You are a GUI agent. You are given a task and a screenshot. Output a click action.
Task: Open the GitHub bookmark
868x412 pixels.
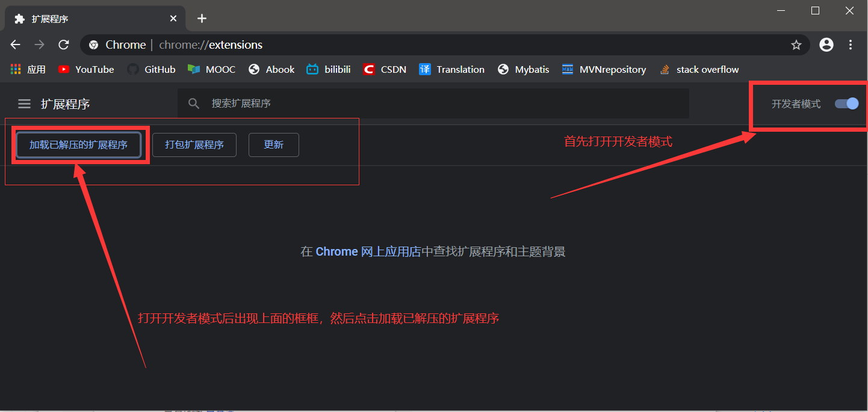point(151,69)
